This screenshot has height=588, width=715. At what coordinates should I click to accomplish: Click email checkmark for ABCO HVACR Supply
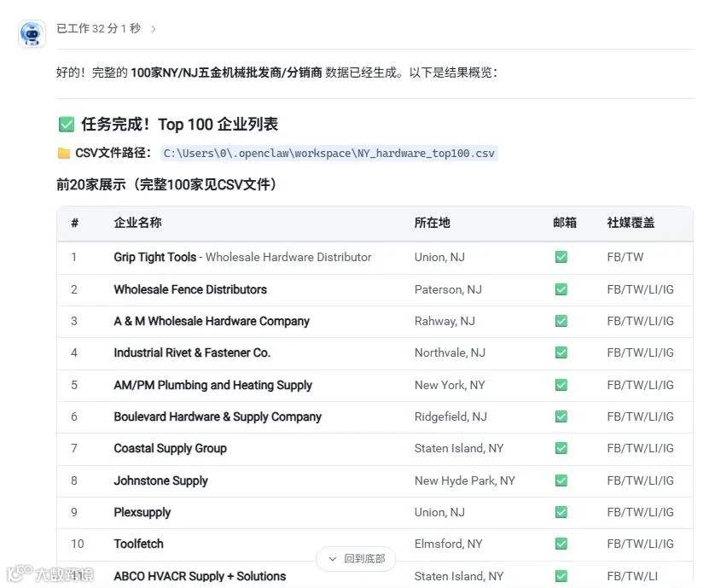[561, 576]
